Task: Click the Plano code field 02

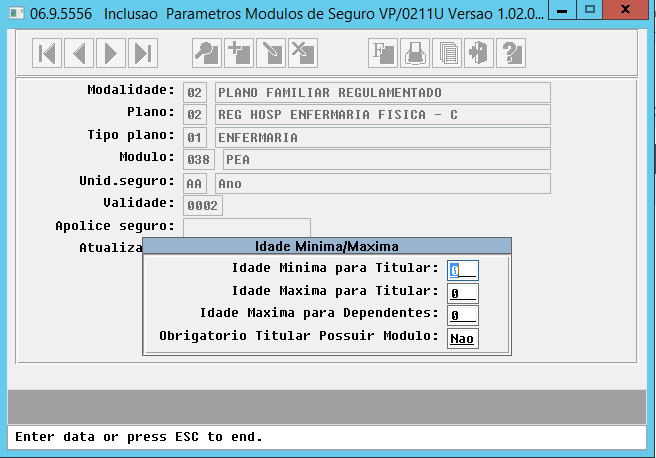Action: [195, 115]
